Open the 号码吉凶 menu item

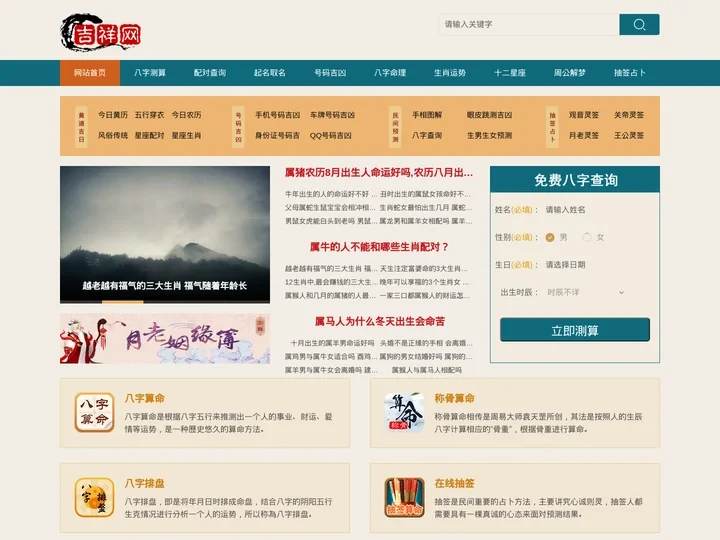pyautogui.click(x=330, y=73)
